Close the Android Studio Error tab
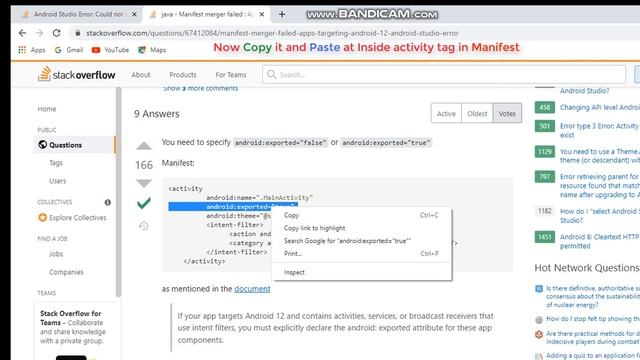This screenshot has height=360, width=640. point(134,14)
